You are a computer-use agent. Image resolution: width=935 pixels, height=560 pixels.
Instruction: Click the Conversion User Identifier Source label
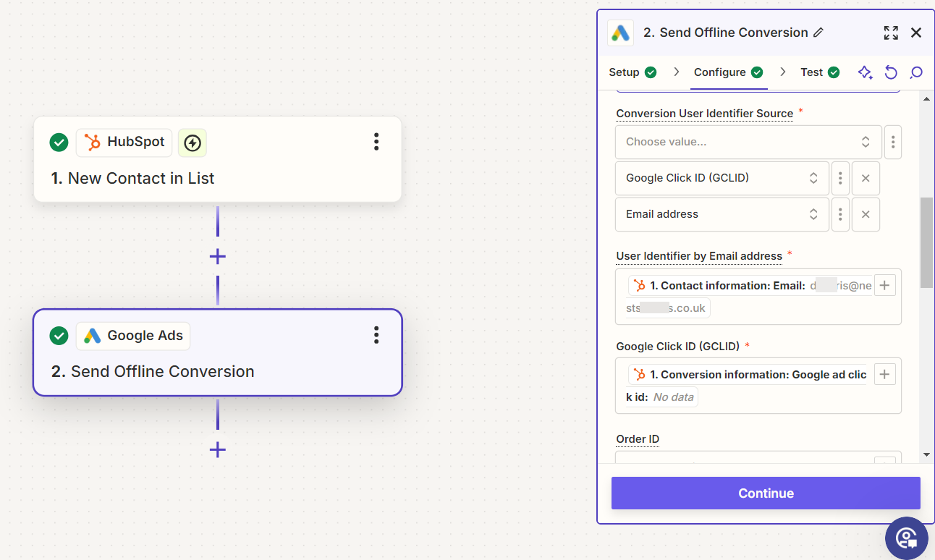tap(705, 114)
